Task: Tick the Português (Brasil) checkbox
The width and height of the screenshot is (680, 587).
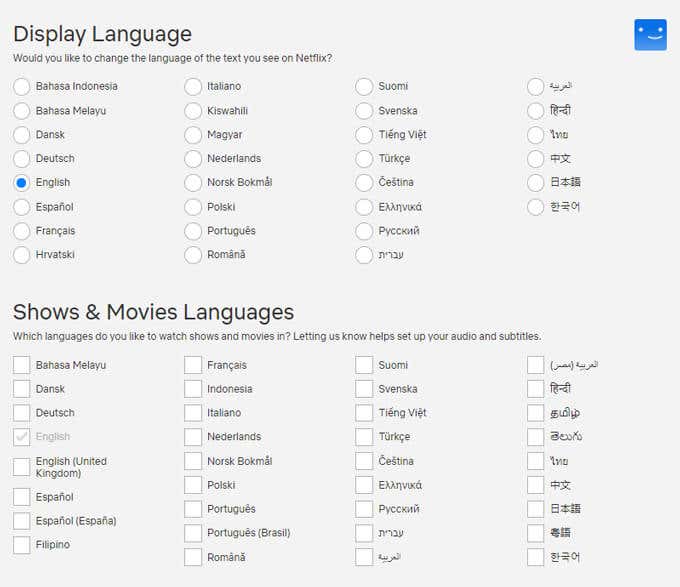Action: click(193, 533)
